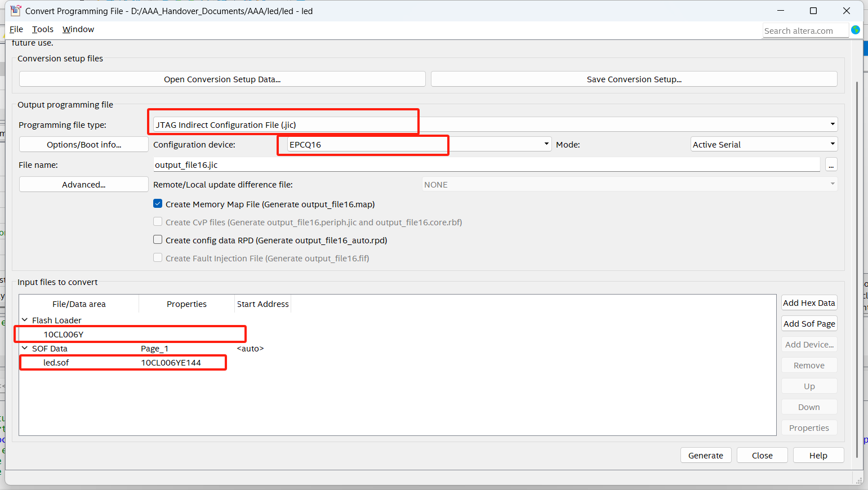Screen dimensions: 868x490
Task: Click the Properties button beside the list
Action: pos(809,427)
